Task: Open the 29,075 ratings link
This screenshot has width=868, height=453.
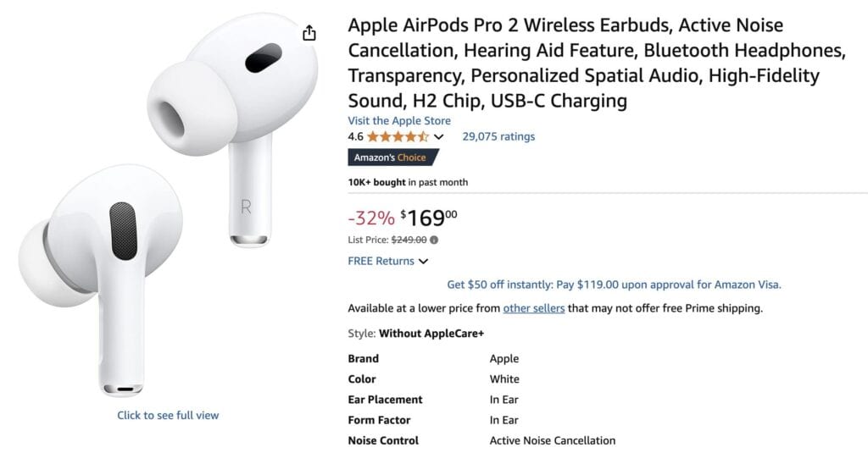Action: (x=498, y=136)
